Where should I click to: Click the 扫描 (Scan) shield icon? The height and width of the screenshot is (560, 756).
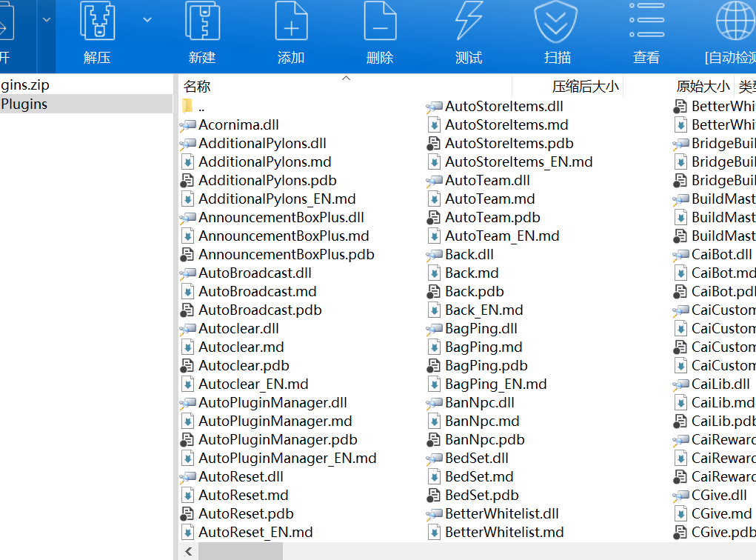click(558, 22)
